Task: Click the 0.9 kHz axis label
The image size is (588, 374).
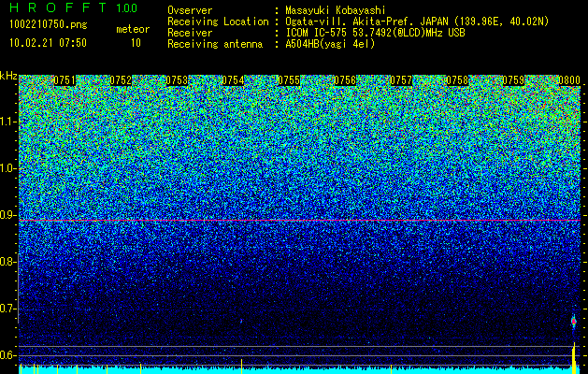Action: [x=8, y=215]
